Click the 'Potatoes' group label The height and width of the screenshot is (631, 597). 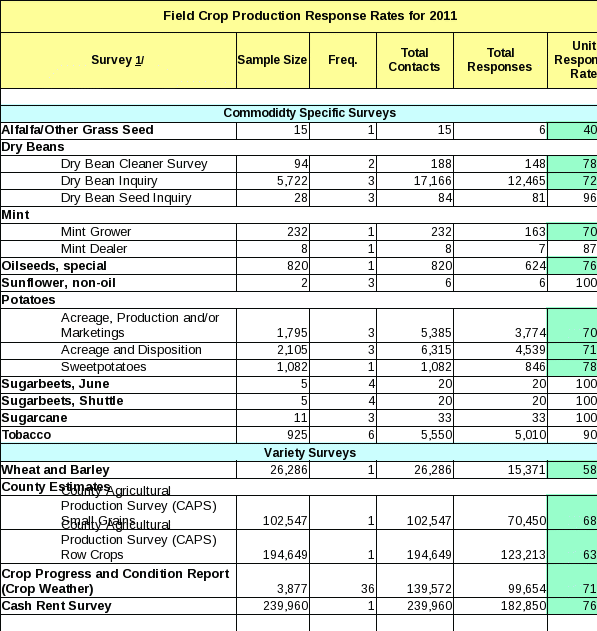click(x=28, y=300)
